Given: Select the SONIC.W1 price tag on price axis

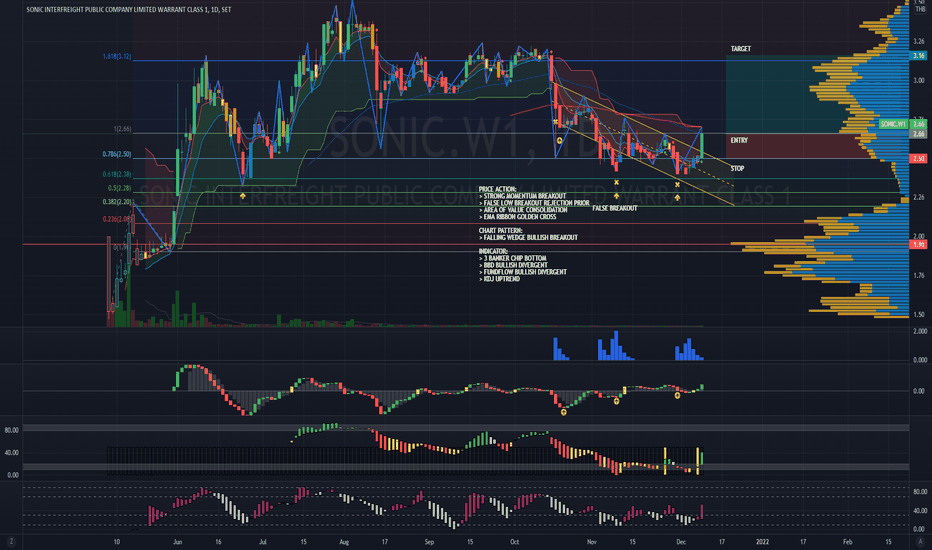Looking at the screenshot, I should coord(893,124).
